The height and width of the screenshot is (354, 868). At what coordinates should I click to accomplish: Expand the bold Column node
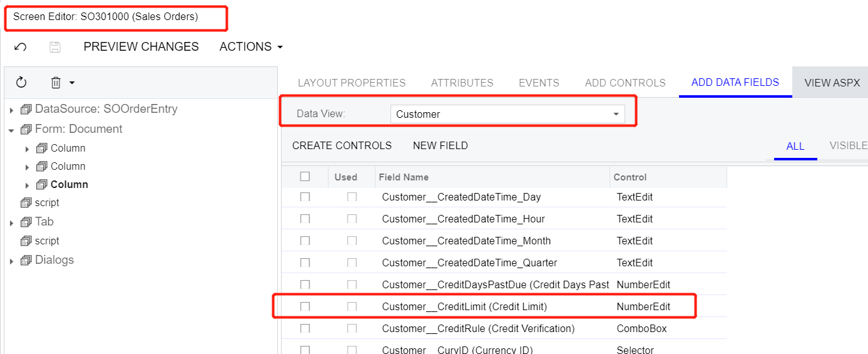(27, 185)
